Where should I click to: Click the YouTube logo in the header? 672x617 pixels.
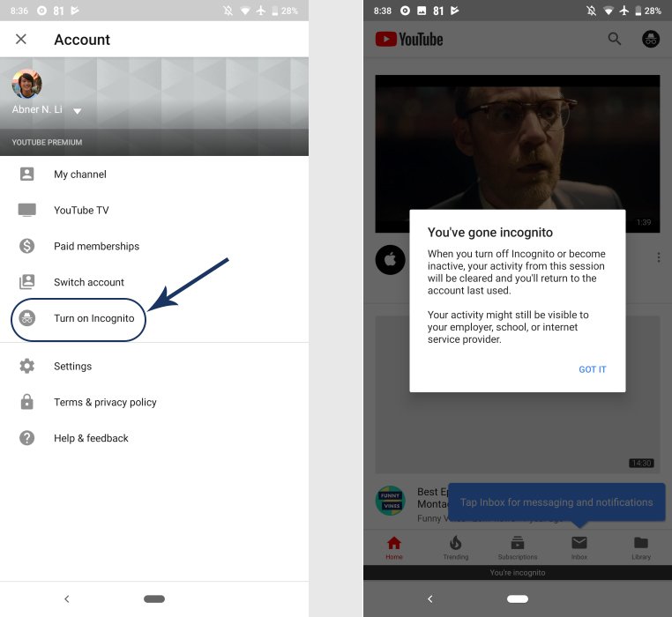(x=409, y=39)
